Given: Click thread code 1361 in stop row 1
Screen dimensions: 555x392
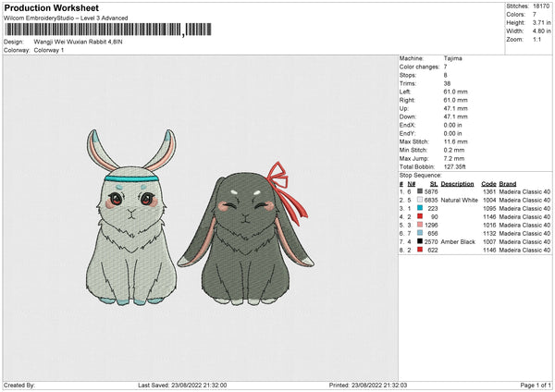Looking at the screenshot, I should [x=489, y=191].
